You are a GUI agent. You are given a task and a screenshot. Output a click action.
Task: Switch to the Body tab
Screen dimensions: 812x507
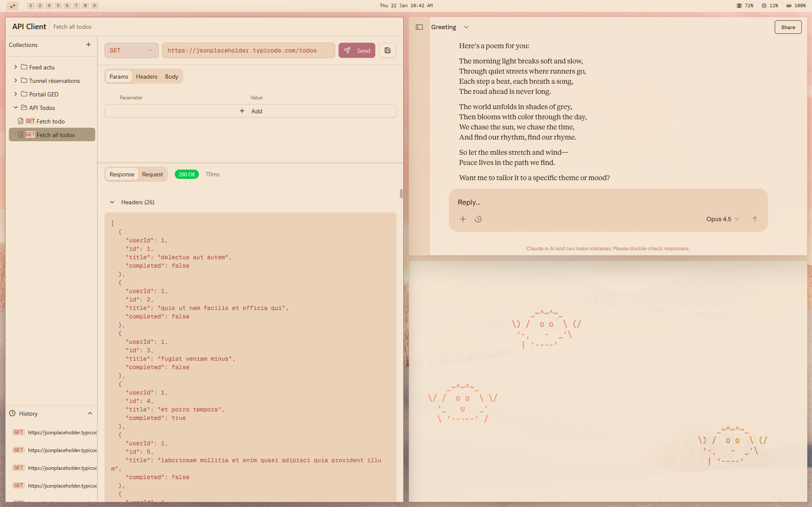click(171, 77)
